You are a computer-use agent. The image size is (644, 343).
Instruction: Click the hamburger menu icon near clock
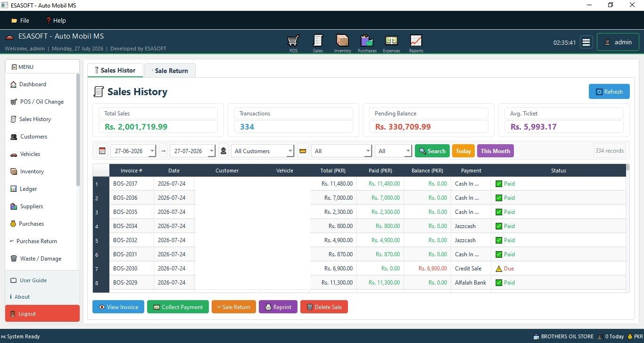tap(586, 42)
